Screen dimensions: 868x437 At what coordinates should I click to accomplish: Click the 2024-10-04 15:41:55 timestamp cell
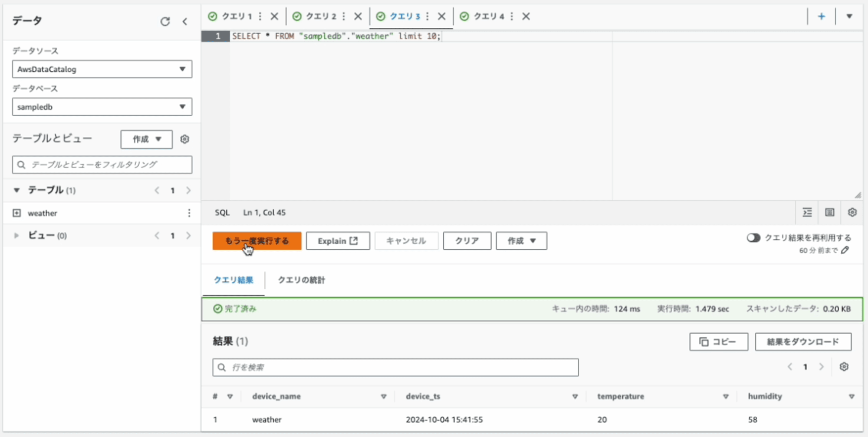click(444, 420)
